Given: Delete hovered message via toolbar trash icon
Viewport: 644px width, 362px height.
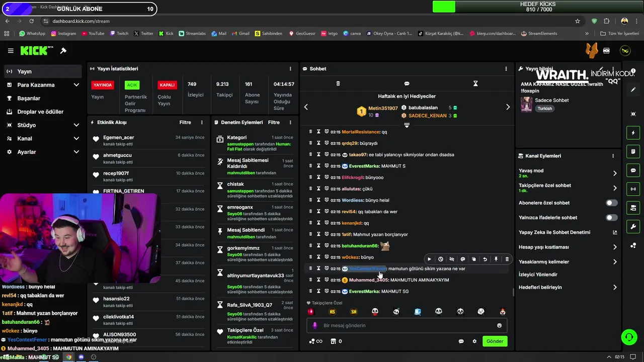Looking at the screenshot, I should 507,259.
